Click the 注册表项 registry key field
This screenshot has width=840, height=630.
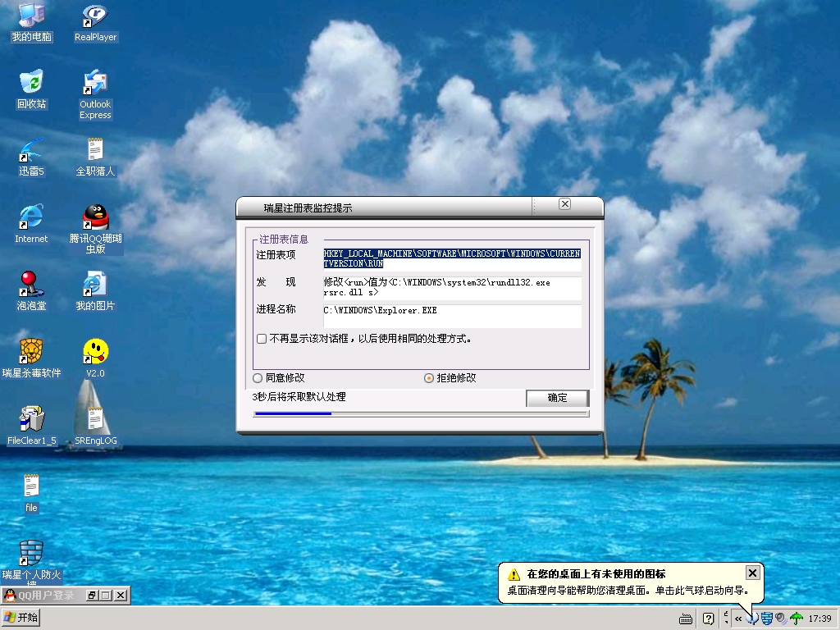pos(452,258)
